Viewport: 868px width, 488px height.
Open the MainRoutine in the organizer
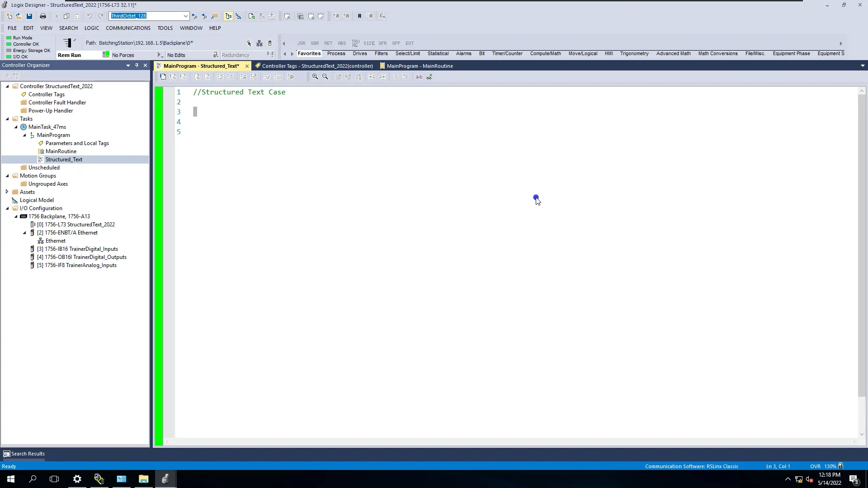tap(61, 151)
